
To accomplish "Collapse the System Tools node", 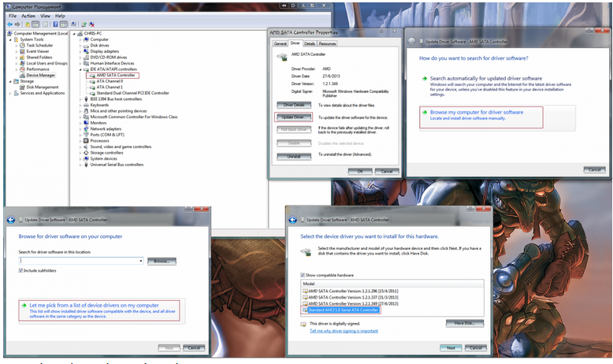I will coord(10,39).
